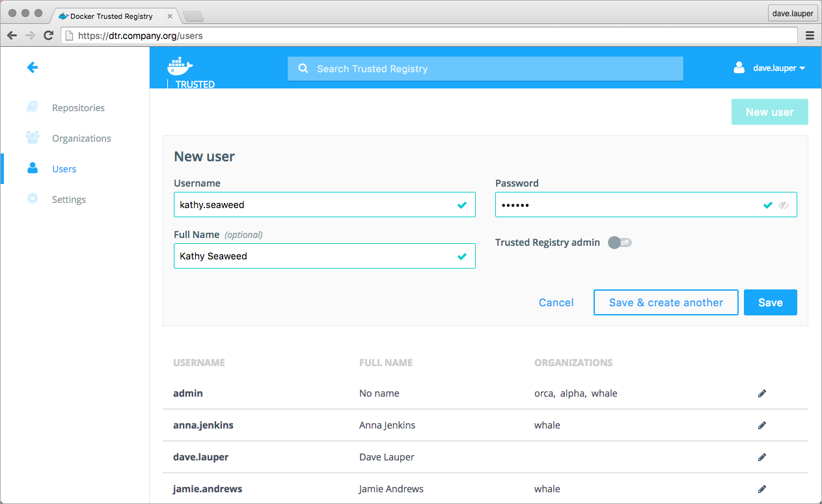
Task: Click pencil icon for anna.jenkins
Action: pos(762,425)
